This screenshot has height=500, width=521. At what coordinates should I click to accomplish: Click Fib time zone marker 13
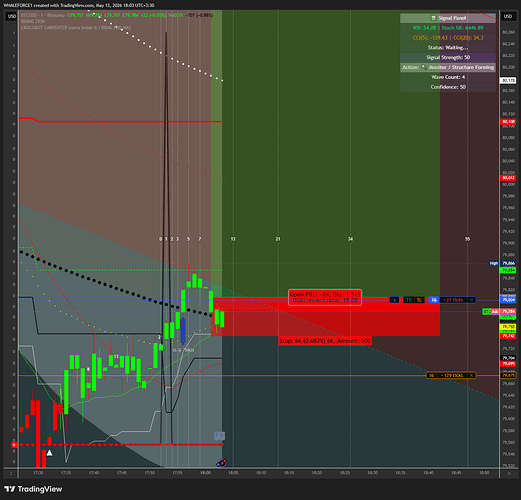coord(233,239)
